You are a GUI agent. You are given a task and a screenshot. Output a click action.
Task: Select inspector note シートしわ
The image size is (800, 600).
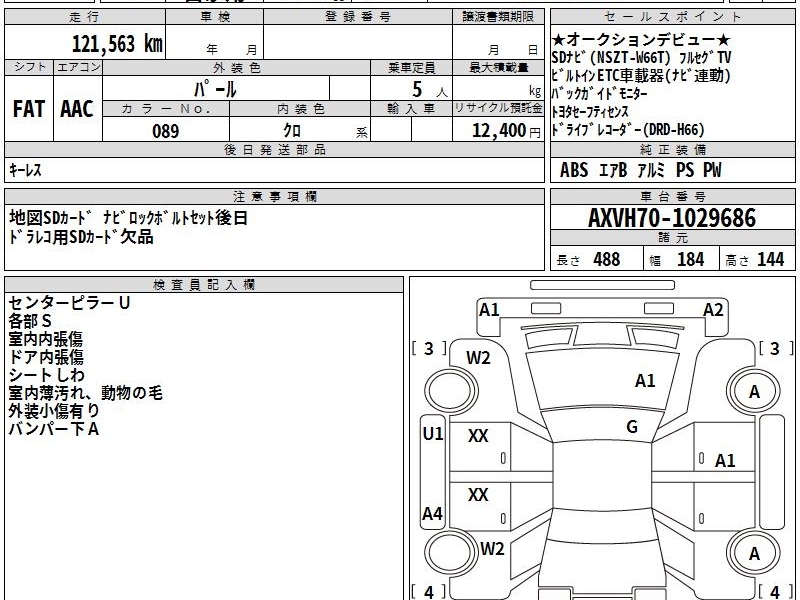point(46,374)
